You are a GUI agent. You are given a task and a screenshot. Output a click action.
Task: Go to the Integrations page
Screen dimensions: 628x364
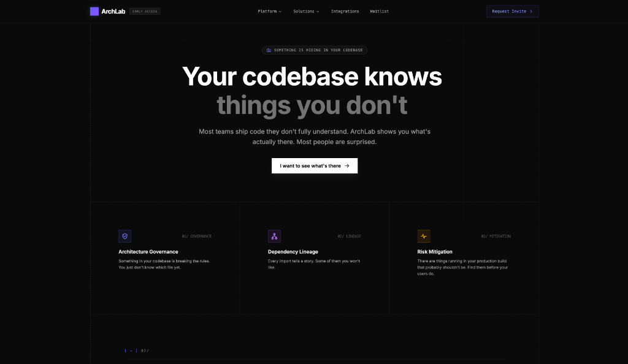coord(345,11)
